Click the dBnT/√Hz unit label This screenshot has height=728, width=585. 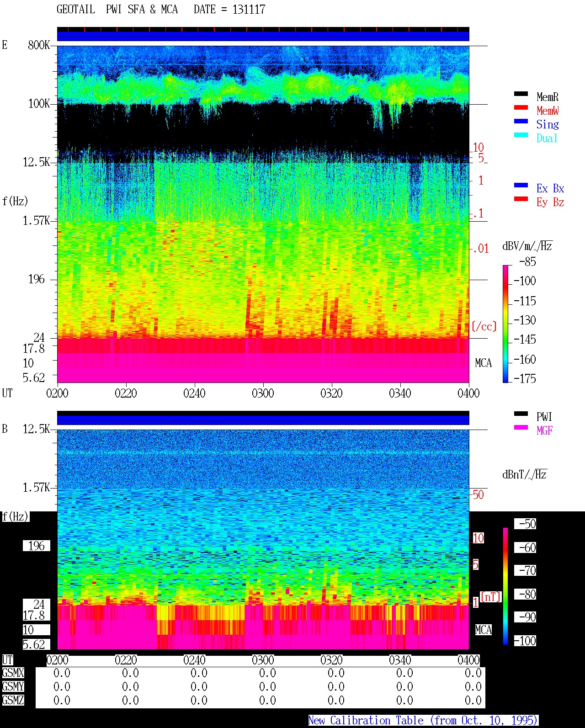[525, 474]
